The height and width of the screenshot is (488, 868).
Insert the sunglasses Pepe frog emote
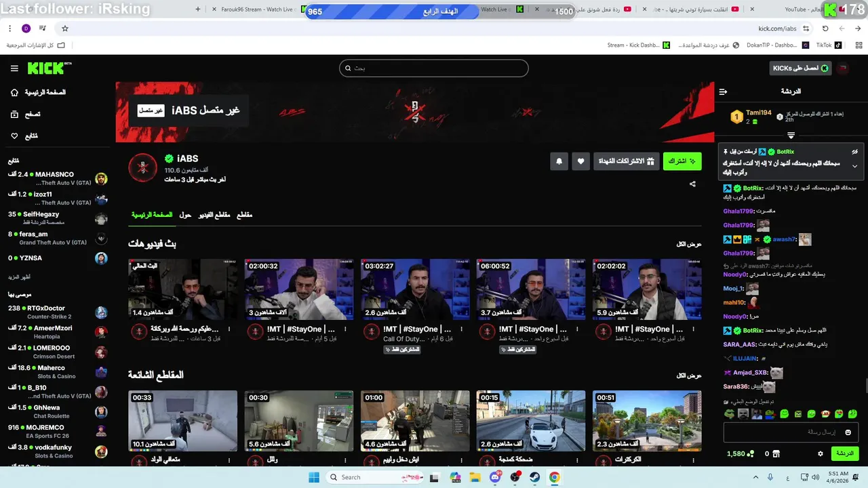pyautogui.click(x=729, y=414)
